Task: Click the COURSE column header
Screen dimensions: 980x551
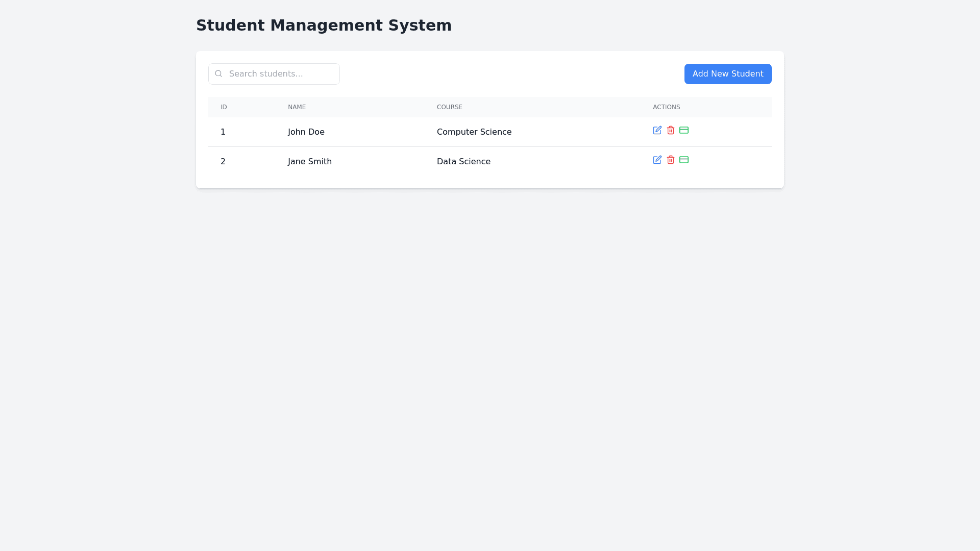Action: tap(449, 107)
